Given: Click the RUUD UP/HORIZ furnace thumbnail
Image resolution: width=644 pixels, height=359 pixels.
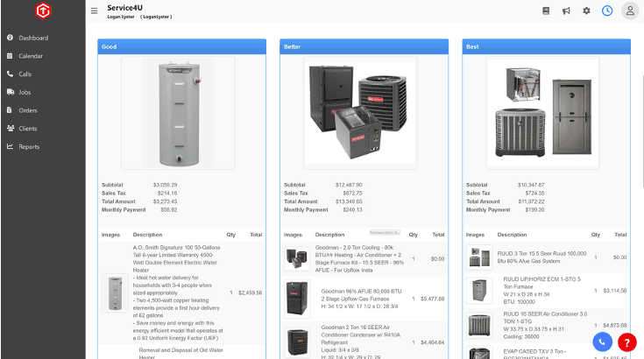Looking at the screenshot, I should coord(479,290).
